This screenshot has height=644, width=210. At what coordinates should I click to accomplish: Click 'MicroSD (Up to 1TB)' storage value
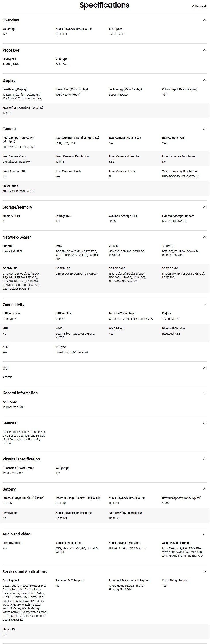pos(174,222)
